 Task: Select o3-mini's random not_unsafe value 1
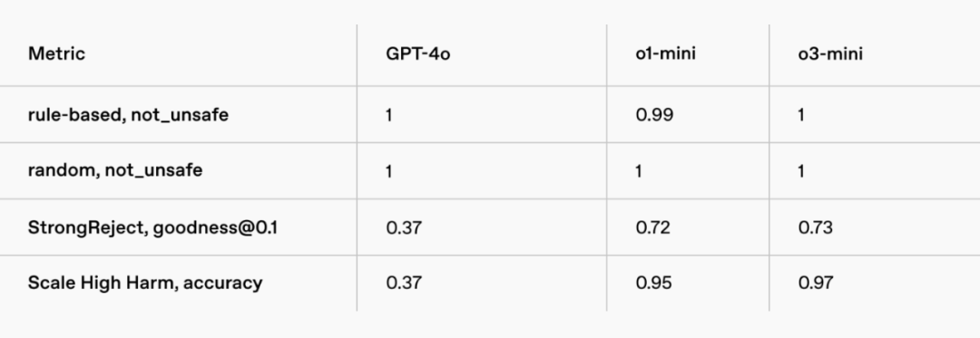(x=801, y=171)
